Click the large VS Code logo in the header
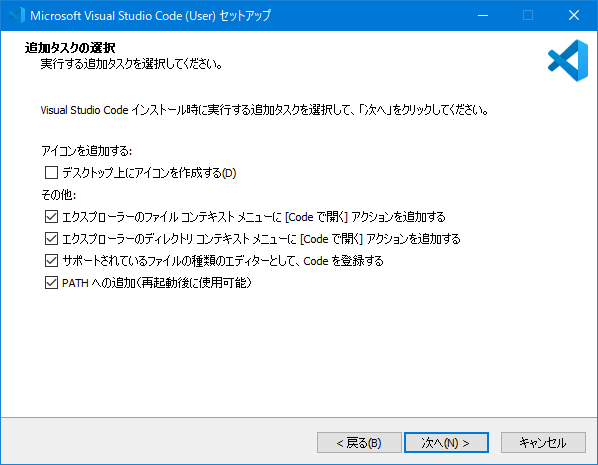598x465 pixels. coord(567,60)
